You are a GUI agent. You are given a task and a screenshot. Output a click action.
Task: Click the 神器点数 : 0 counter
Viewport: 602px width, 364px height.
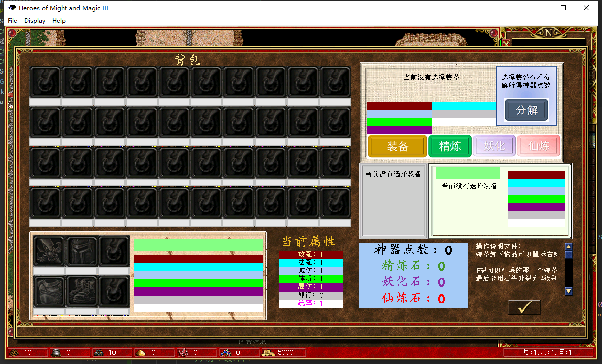click(x=413, y=250)
